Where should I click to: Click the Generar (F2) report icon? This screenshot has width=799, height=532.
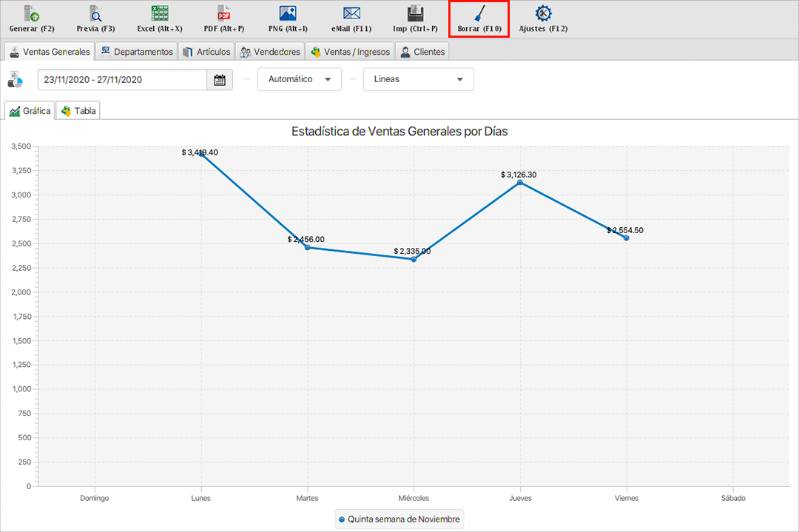point(32,13)
